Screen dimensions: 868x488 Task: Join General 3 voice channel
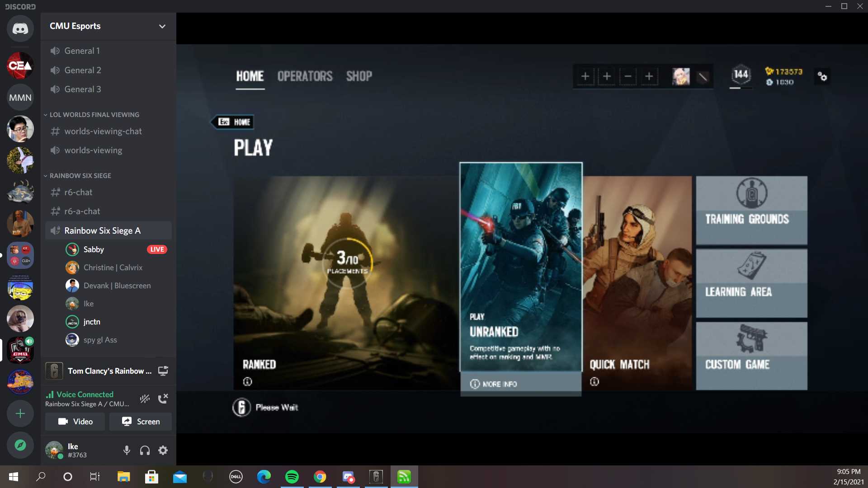coord(108,89)
